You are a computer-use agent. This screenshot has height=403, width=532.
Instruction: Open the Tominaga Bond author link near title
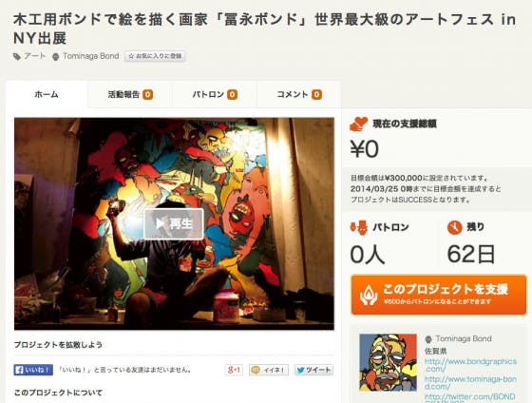point(90,56)
